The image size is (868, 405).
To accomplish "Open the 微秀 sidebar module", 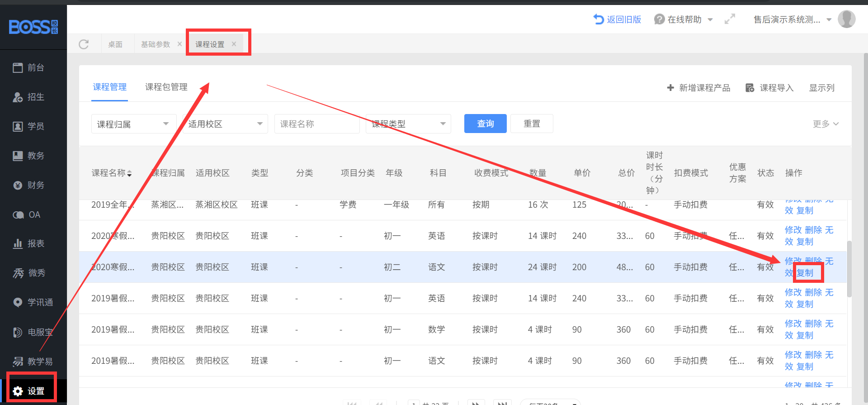I will point(29,273).
